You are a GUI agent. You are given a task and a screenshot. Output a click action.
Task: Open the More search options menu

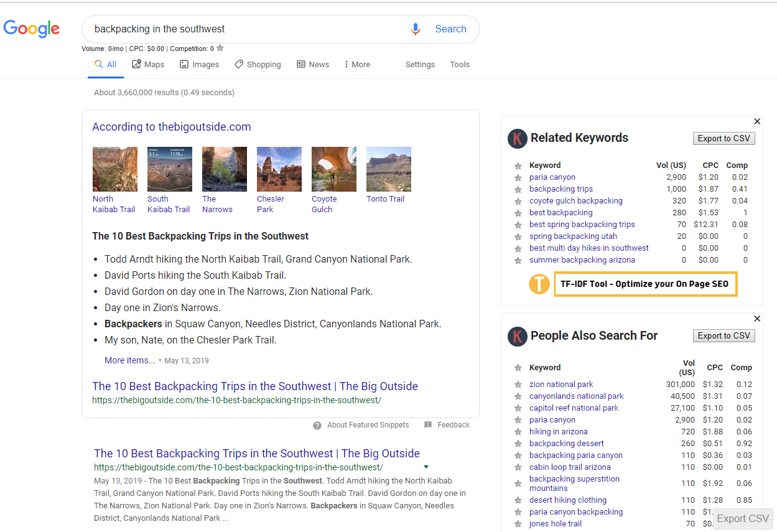[357, 65]
